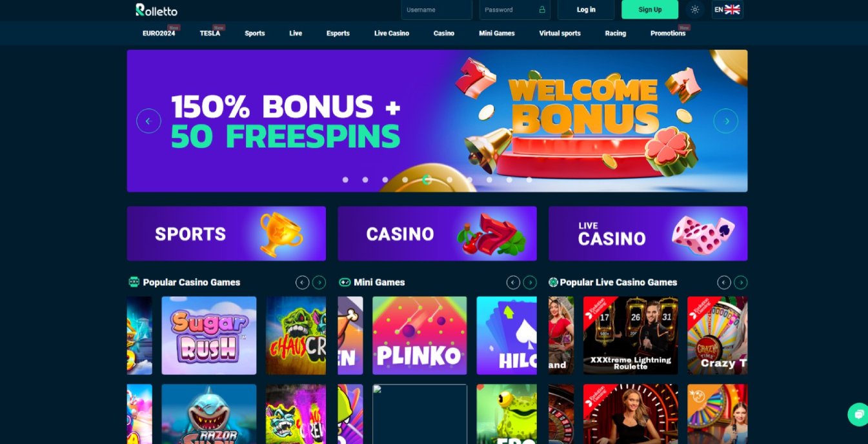Image resolution: width=868 pixels, height=444 pixels.
Task: Select the first banner carousel dot
Action: coord(345,180)
